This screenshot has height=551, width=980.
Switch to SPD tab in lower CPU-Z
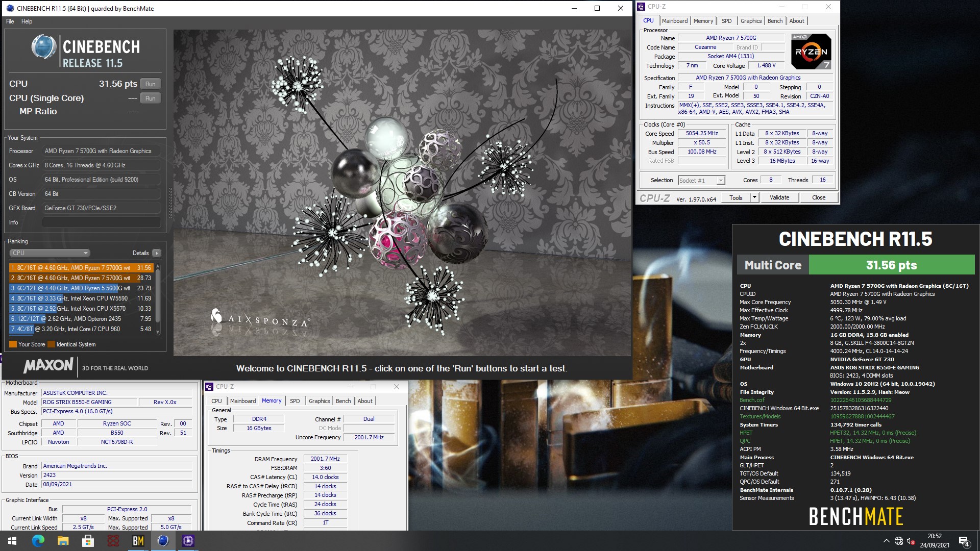[295, 401]
